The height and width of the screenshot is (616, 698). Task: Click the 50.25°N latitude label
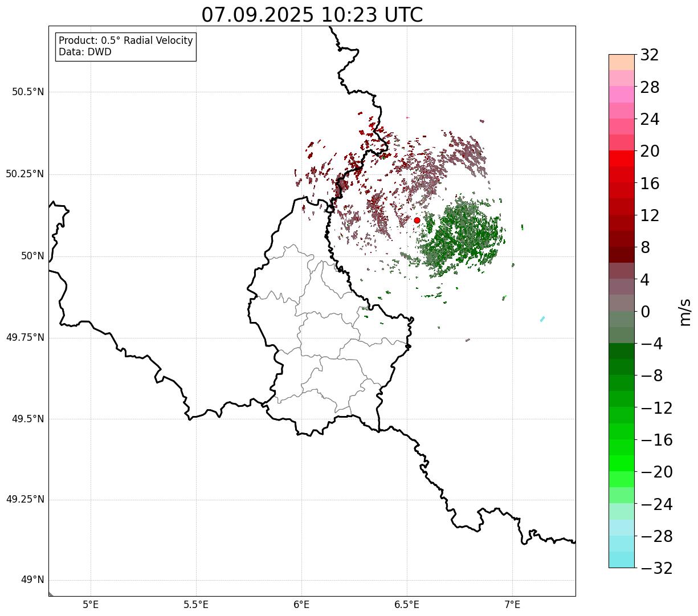(x=25, y=174)
